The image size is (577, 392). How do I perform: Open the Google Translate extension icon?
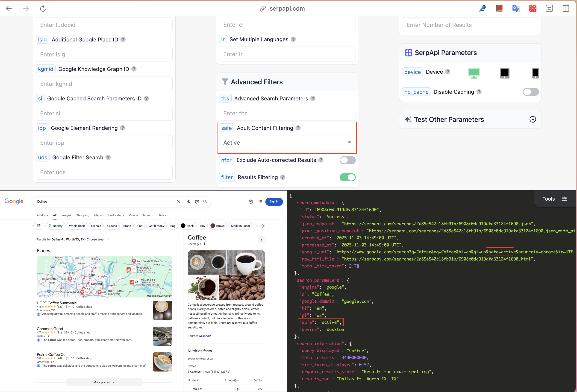tap(516, 9)
